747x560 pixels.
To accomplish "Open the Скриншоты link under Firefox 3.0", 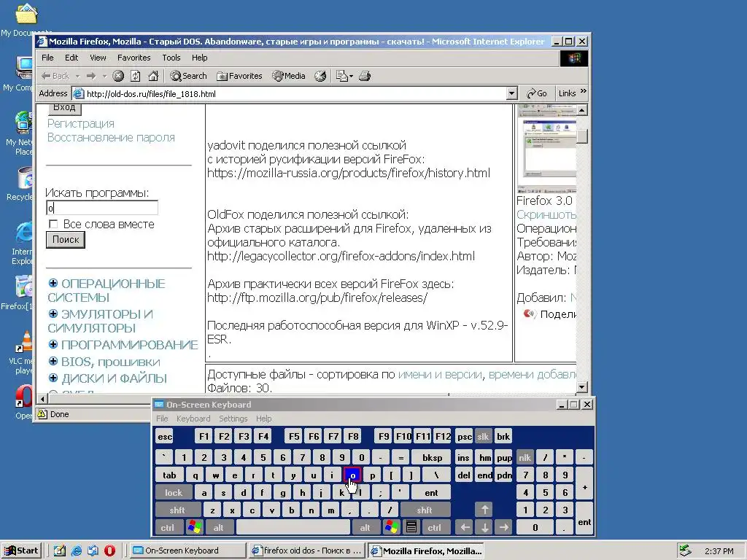I will coord(546,215).
